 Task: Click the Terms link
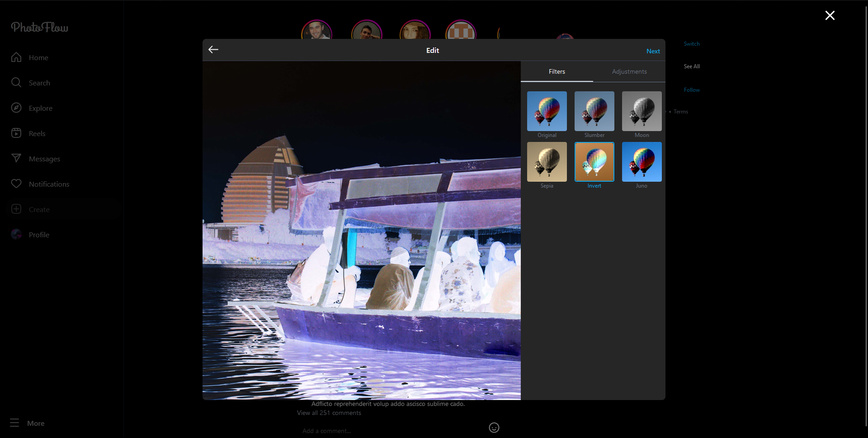click(x=681, y=112)
